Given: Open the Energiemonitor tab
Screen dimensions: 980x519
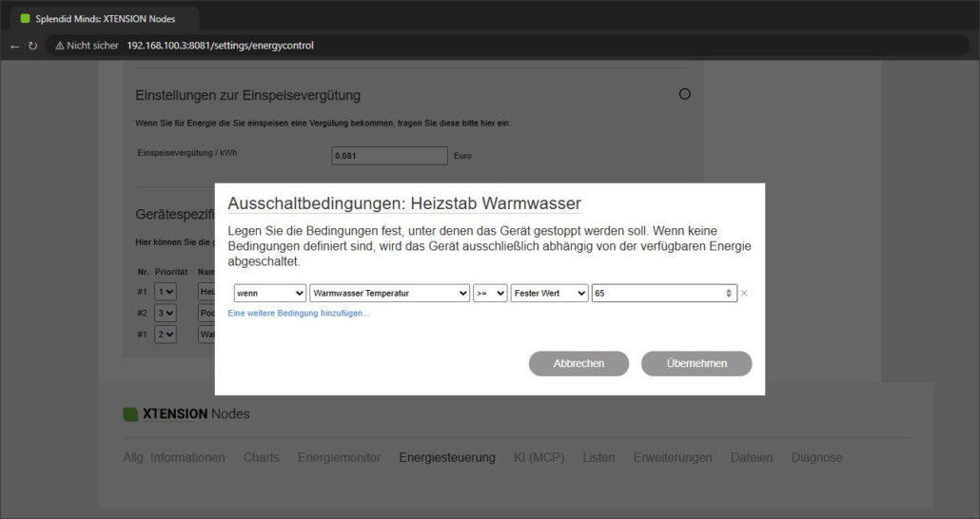Looking at the screenshot, I should click(340, 458).
